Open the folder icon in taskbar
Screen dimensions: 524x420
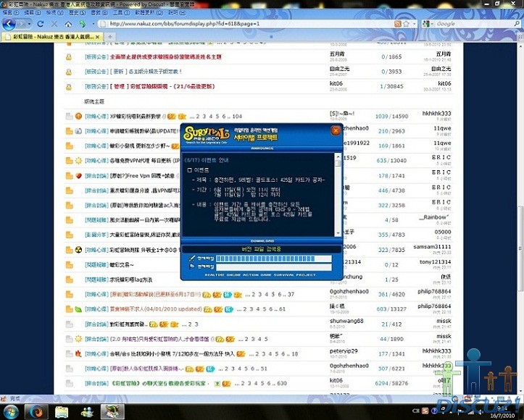[x=62, y=411]
